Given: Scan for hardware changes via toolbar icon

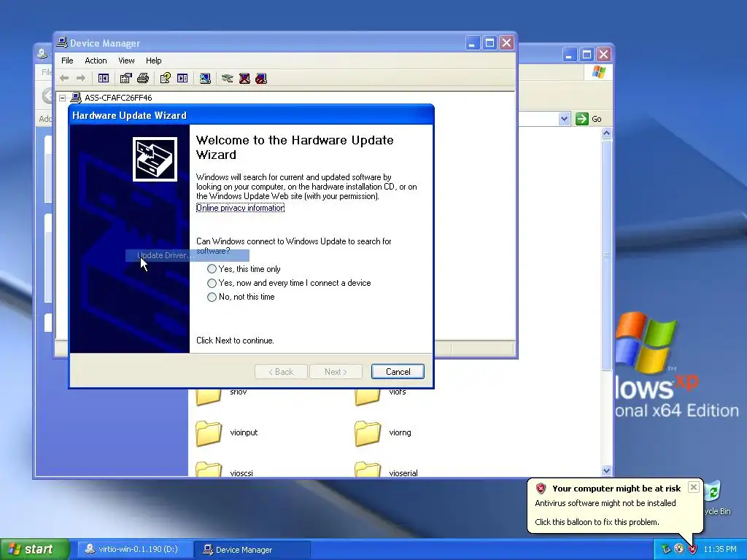Looking at the screenshot, I should (205, 78).
